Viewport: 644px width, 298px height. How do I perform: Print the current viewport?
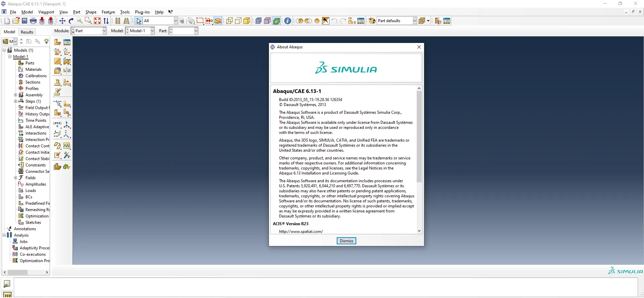click(x=33, y=21)
